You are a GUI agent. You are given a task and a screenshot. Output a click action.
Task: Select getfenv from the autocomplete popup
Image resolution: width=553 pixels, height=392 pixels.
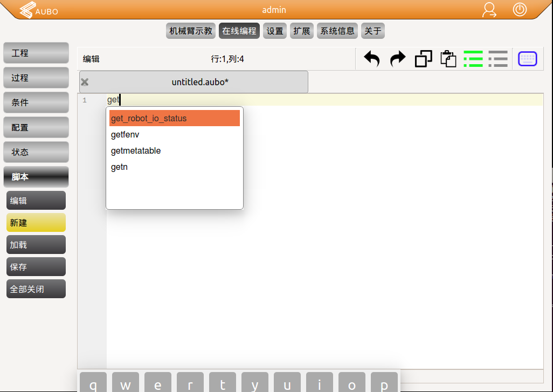point(125,134)
